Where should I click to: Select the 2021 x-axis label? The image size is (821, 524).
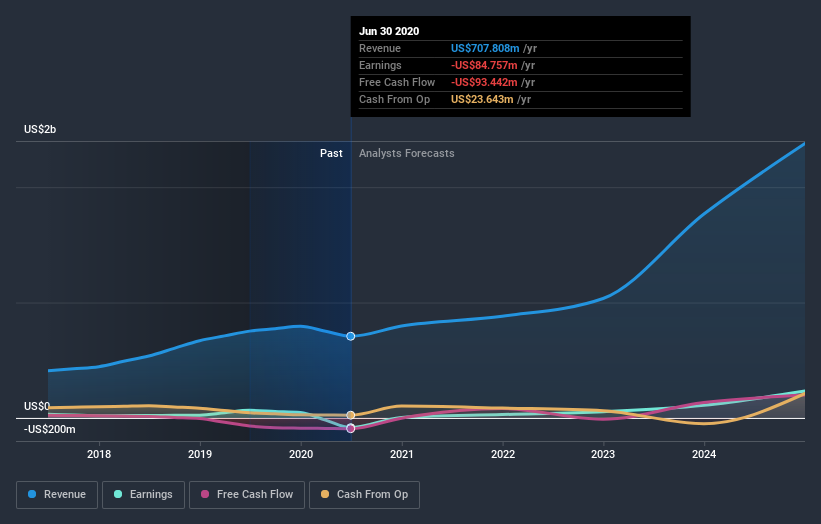point(402,454)
